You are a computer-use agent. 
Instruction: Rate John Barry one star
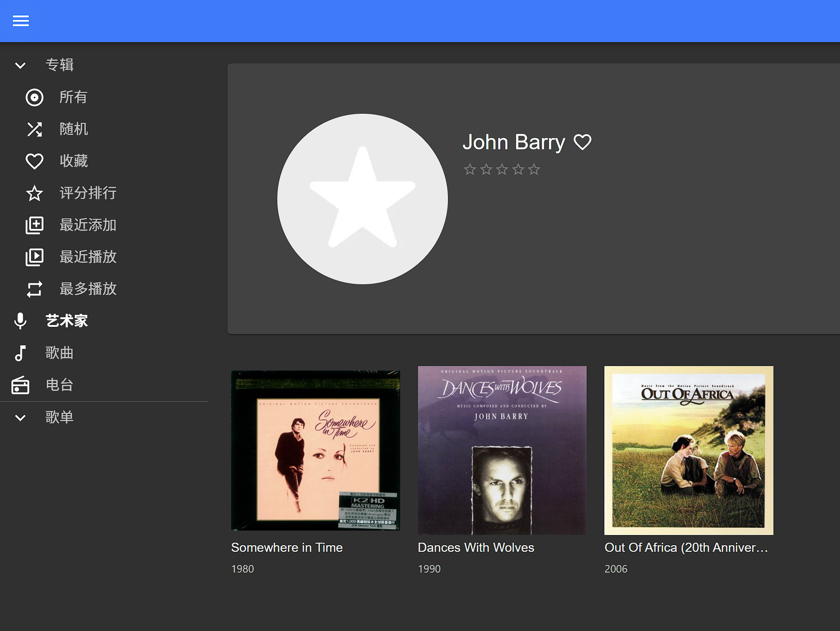tap(470, 170)
